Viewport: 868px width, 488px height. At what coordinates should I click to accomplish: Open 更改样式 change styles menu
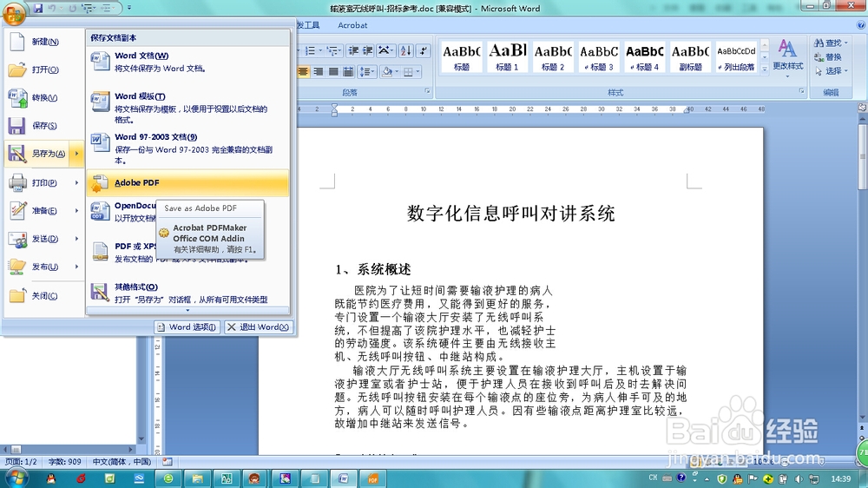point(788,57)
